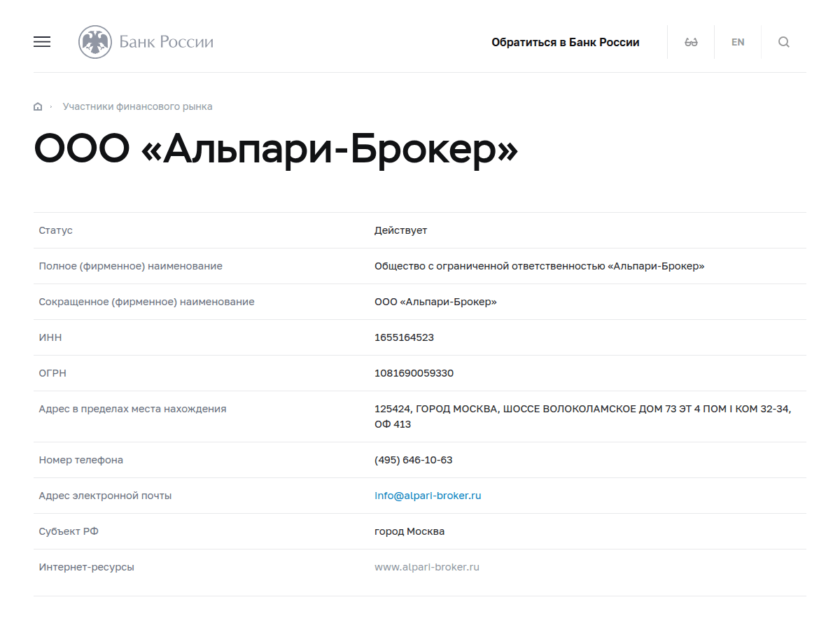Navigate to «Участники финансового рынка» breadcrumb
840x630 pixels.
pos(137,107)
